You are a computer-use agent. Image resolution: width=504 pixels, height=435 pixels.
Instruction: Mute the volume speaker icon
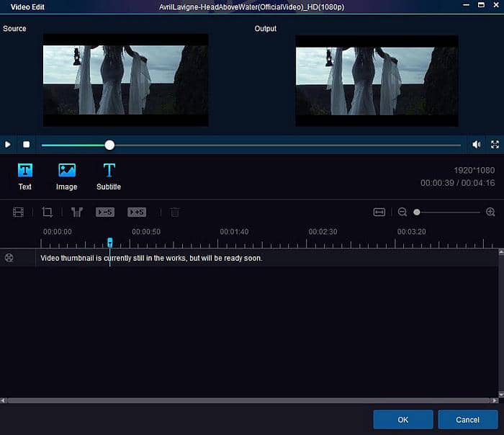tap(476, 145)
